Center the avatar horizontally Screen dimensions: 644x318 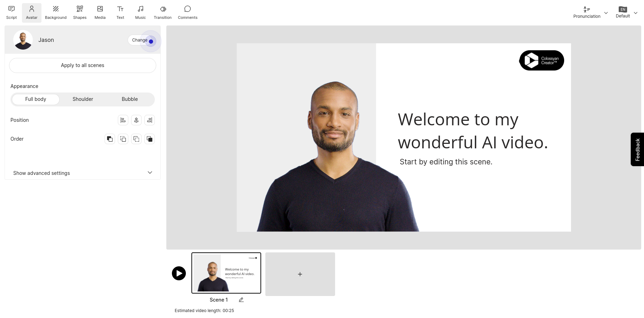coord(136,120)
